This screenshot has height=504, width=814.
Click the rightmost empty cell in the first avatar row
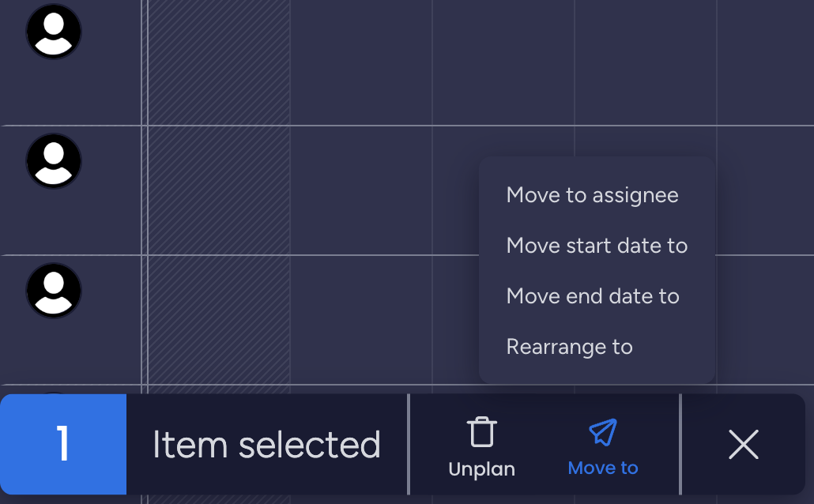click(764, 62)
